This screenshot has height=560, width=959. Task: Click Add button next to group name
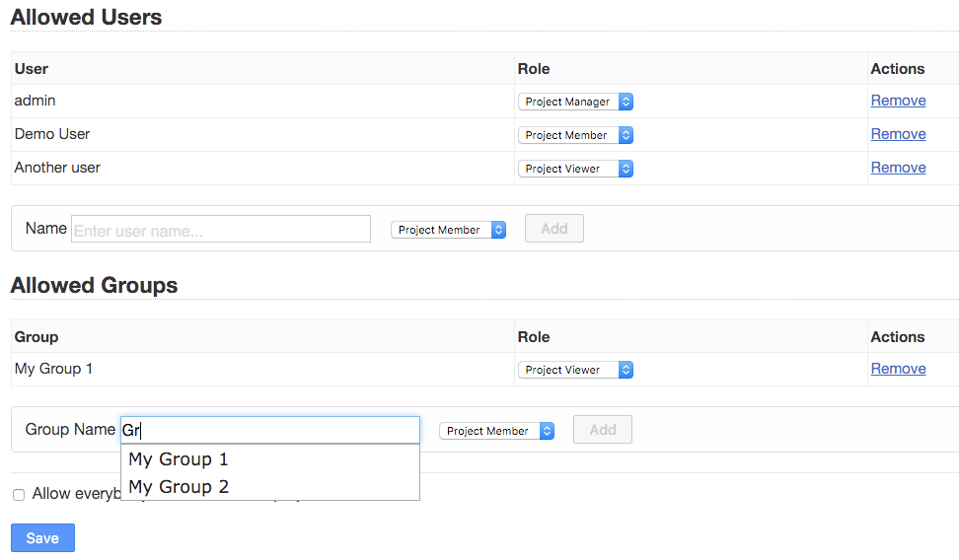pos(603,430)
